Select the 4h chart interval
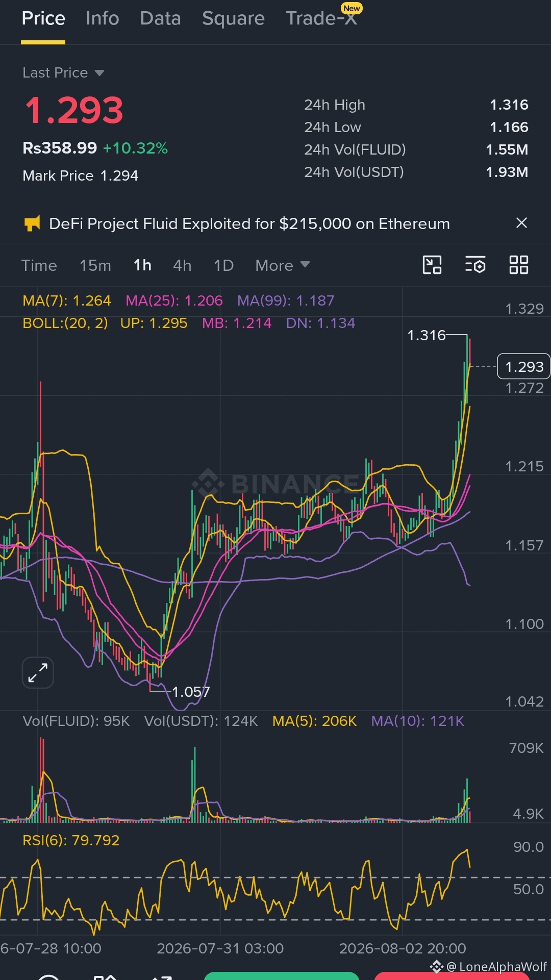 [x=182, y=266]
